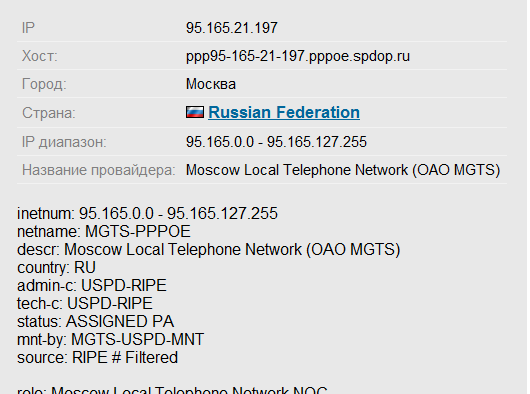Click the status: ASSIGNED PA line
Image resolution: width=530 pixels, height=394 pixels.
point(95,321)
